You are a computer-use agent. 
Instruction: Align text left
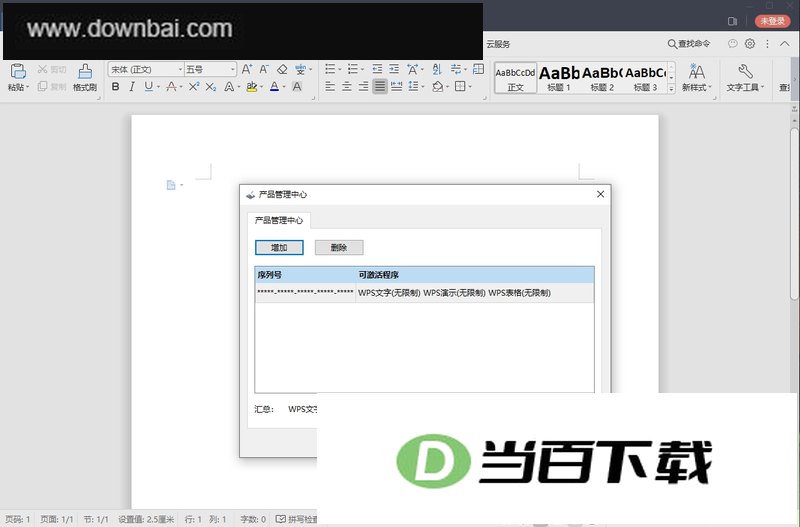330,87
